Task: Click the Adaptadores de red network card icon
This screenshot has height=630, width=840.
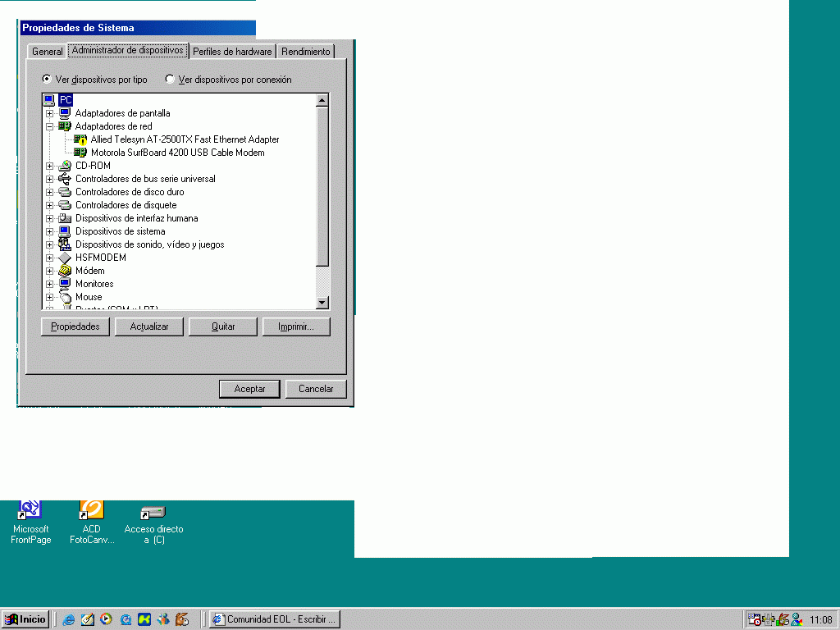Action: point(65,126)
